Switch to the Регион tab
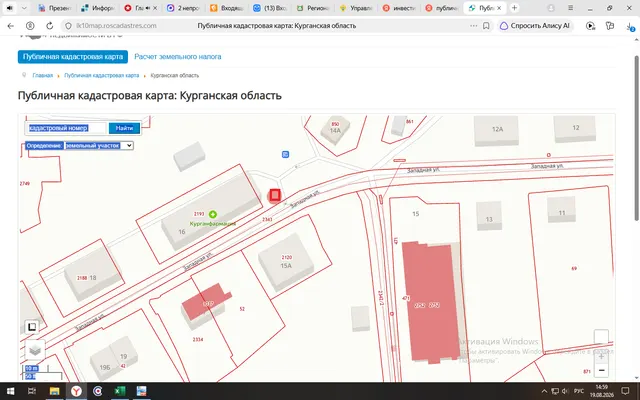This screenshot has width=640, height=400. pos(313,8)
